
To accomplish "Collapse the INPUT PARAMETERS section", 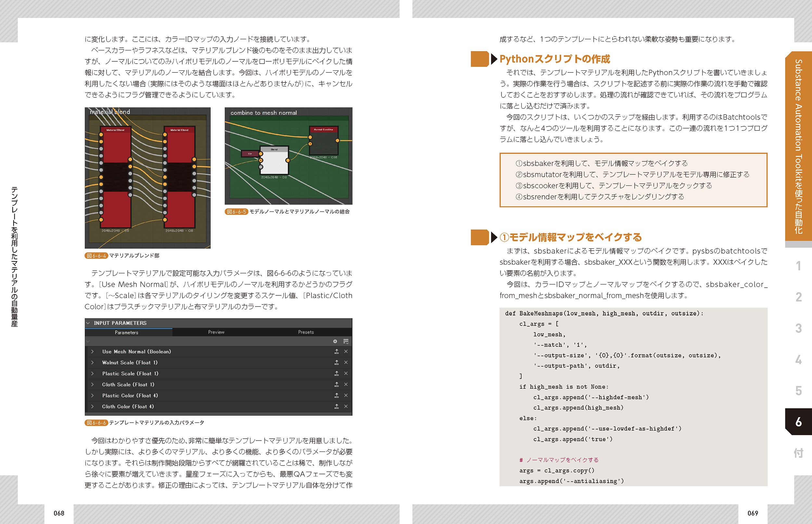I will (88, 323).
